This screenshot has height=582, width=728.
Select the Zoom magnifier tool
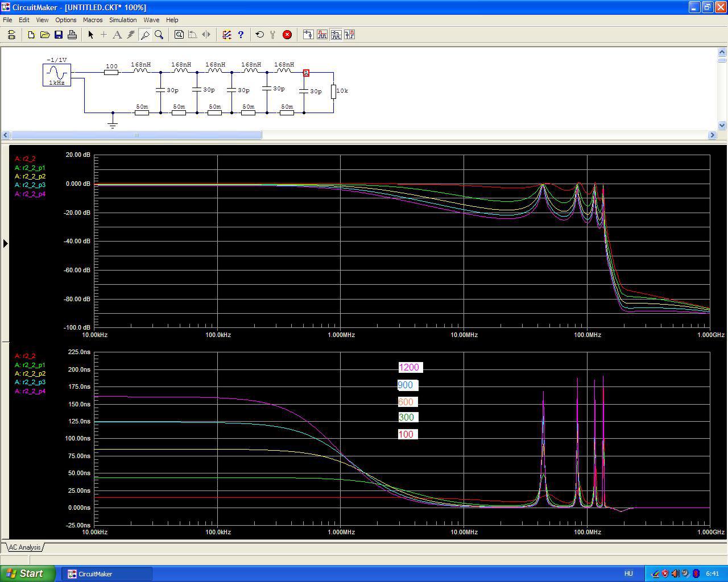click(159, 35)
